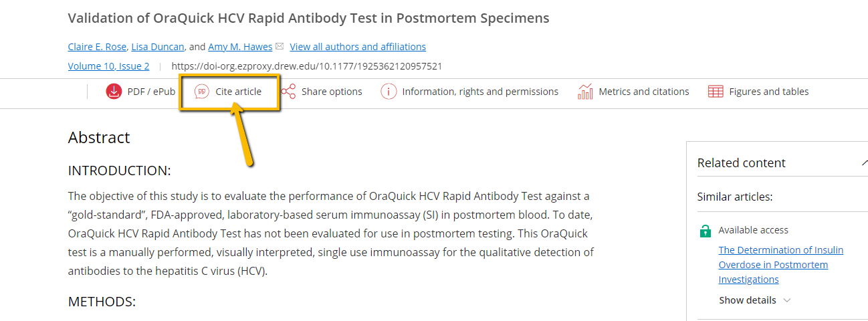868x321 pixels.
Task: Click the Figures and tables grid icon
Action: (x=716, y=92)
